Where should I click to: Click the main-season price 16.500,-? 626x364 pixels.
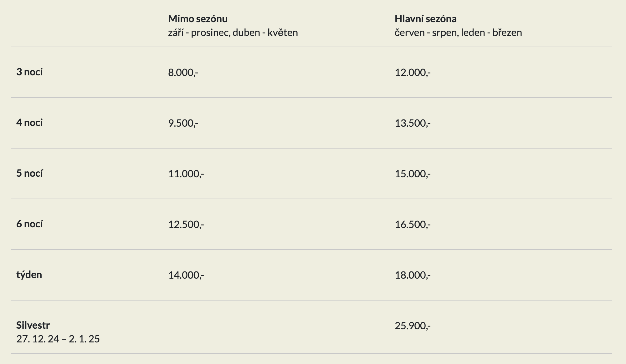tap(413, 225)
